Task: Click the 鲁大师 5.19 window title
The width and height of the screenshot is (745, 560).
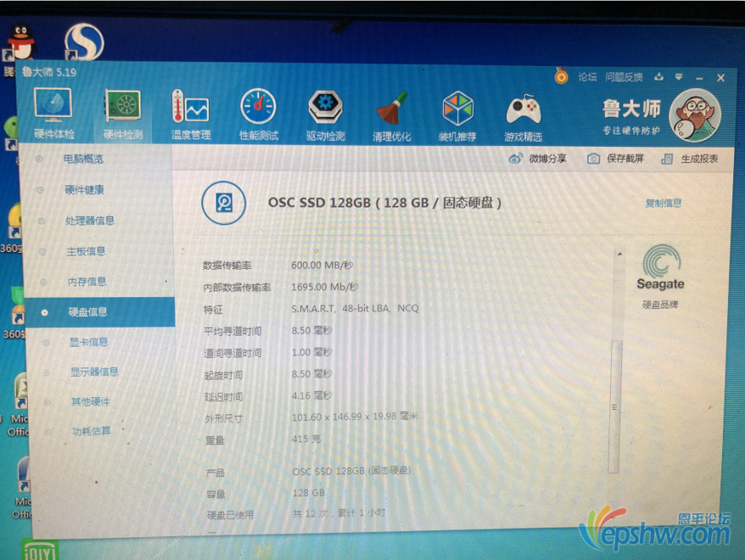Action: coord(49,72)
